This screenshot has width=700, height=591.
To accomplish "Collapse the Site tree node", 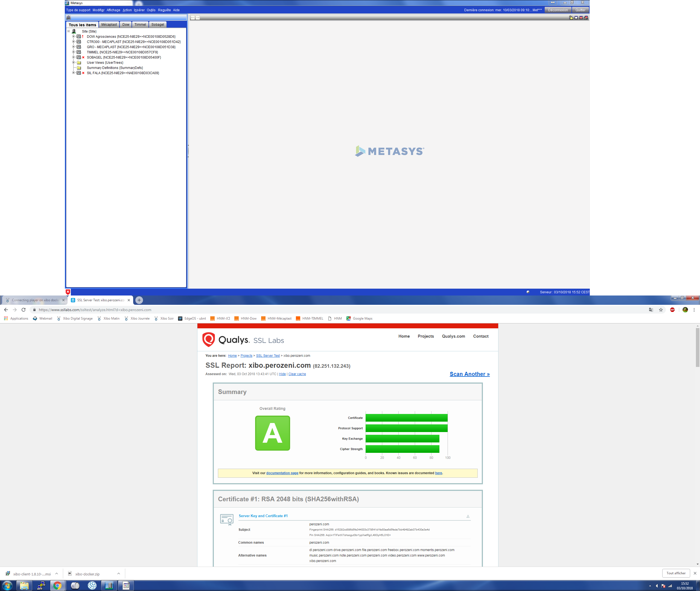I will 69,31.
